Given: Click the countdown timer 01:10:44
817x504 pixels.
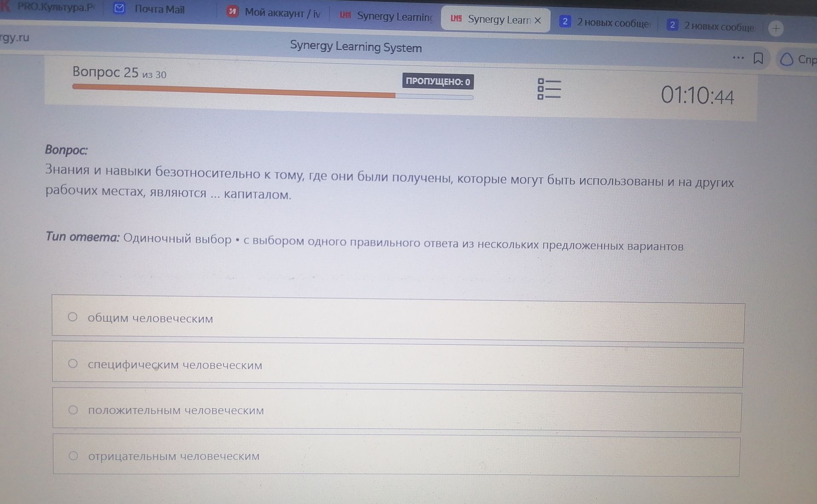Looking at the screenshot, I should tap(697, 95).
